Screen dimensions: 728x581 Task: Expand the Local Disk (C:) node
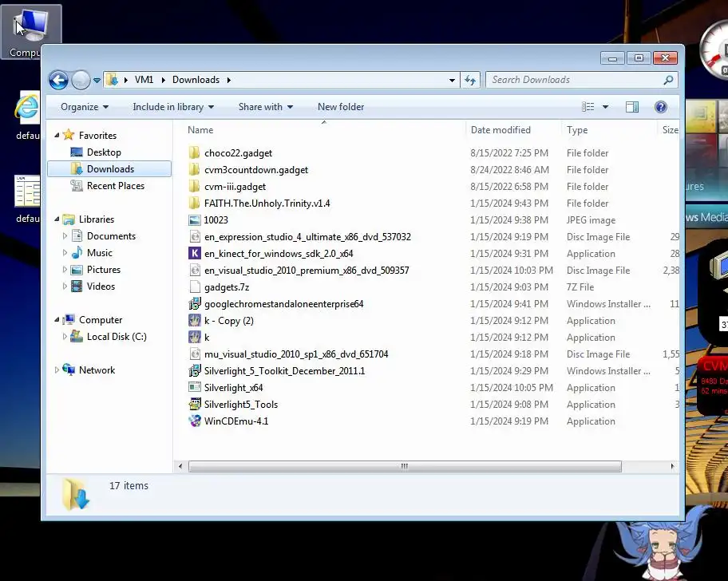pyautogui.click(x=65, y=337)
